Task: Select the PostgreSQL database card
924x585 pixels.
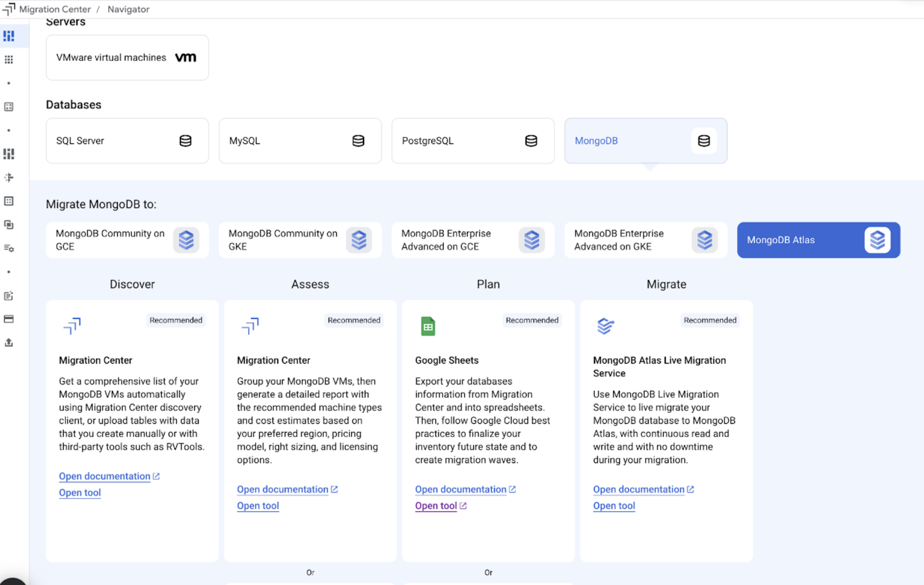Action: coord(472,141)
